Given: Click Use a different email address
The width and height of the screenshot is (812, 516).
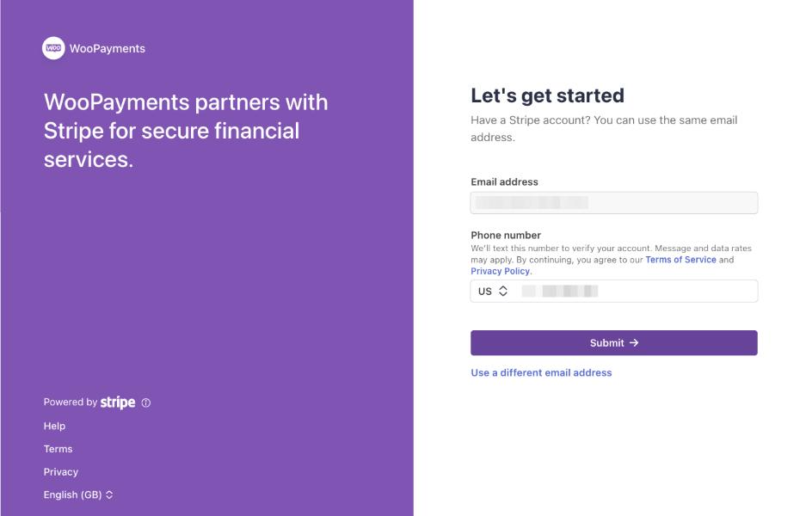Looking at the screenshot, I should pos(541,373).
